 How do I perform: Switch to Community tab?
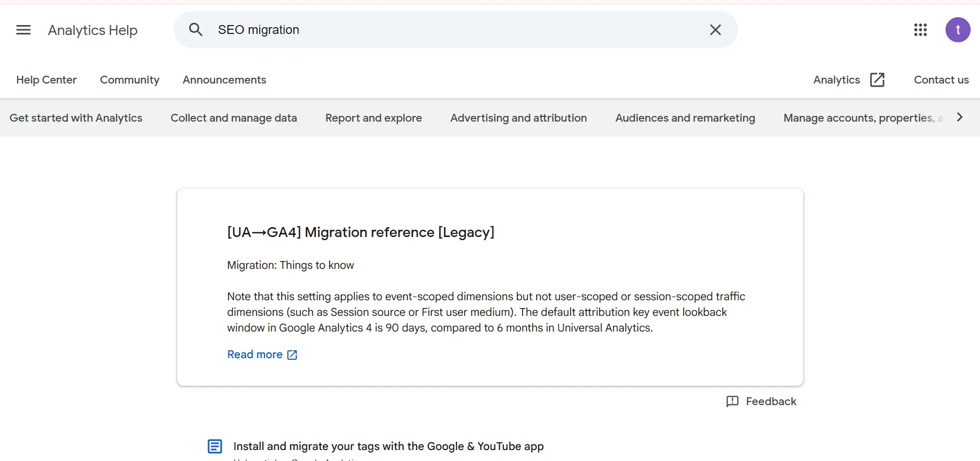[130, 80]
